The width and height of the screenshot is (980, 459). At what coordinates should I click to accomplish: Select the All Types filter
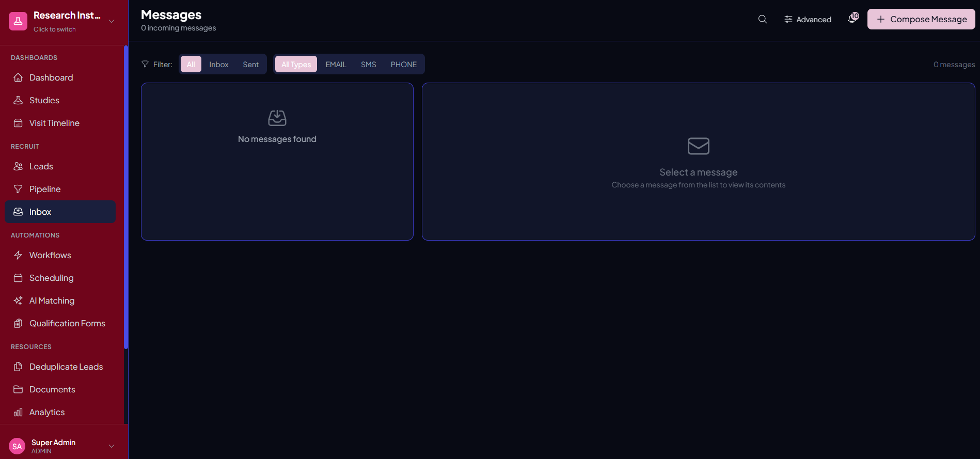(296, 64)
